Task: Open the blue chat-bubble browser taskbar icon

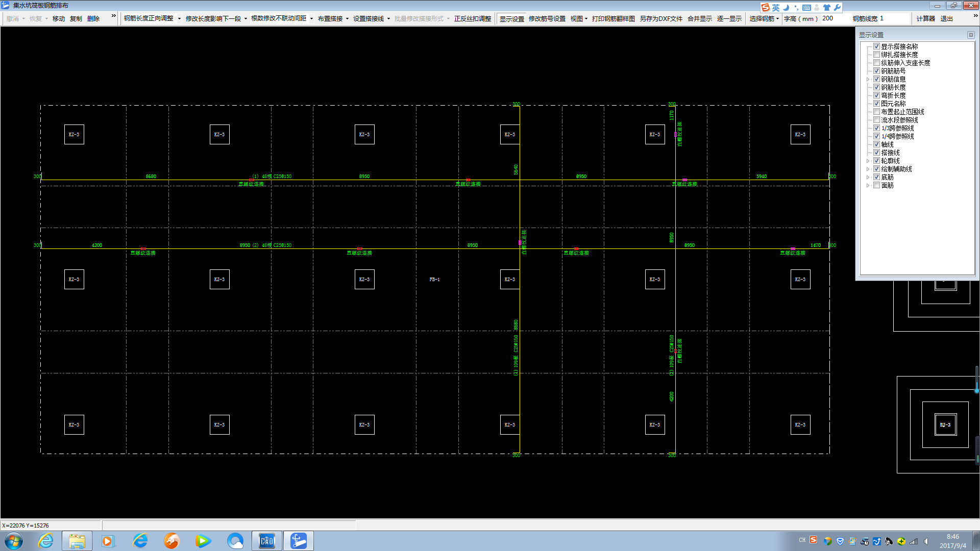Action: [x=235, y=541]
